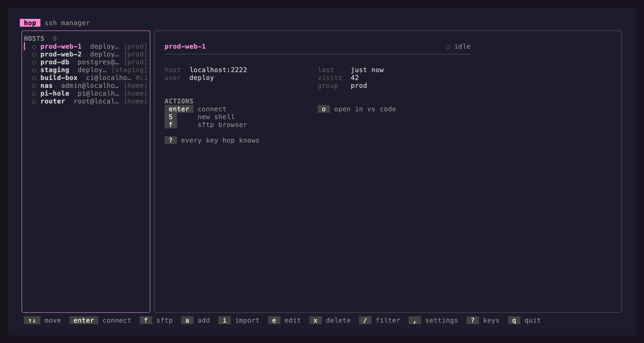Click the sftp browser action label

click(x=222, y=125)
